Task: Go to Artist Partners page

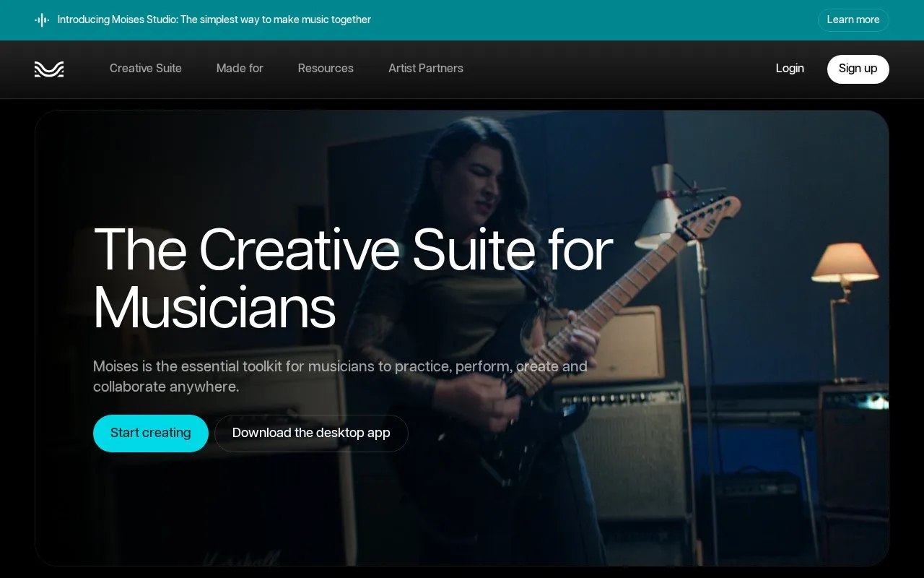Action: [x=426, y=69]
